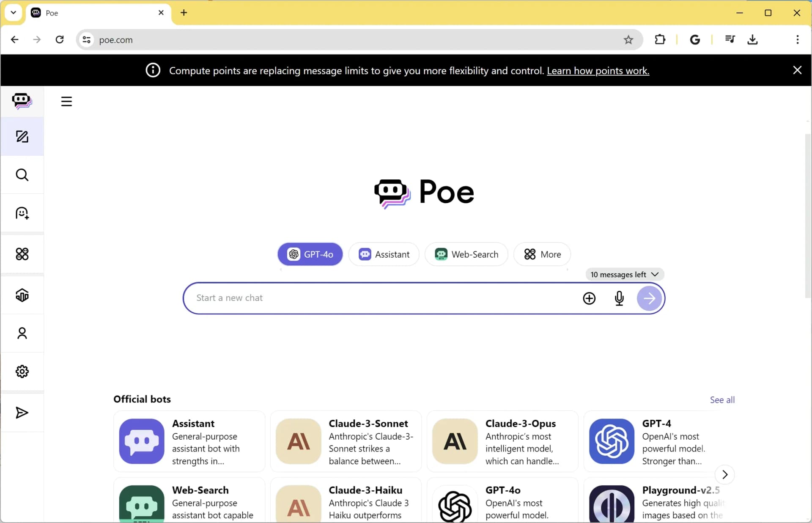Click See all official bots
Screen dimensions: 812x523
(x=721, y=399)
